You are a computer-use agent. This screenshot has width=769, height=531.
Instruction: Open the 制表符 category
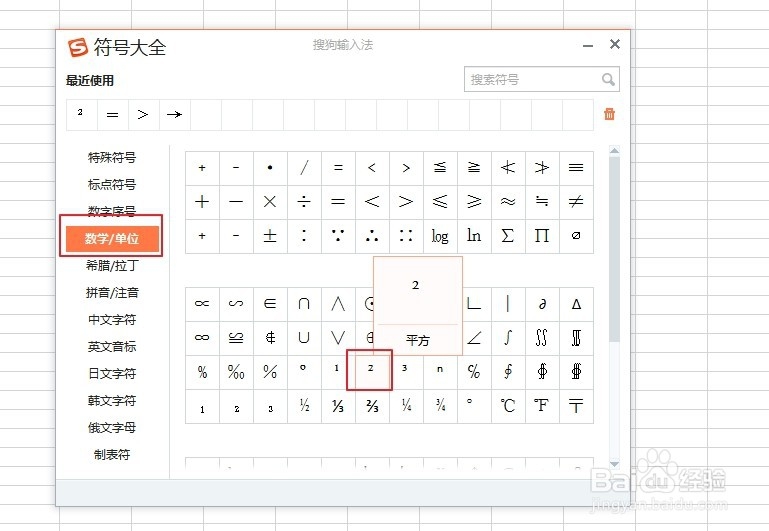coord(112,455)
